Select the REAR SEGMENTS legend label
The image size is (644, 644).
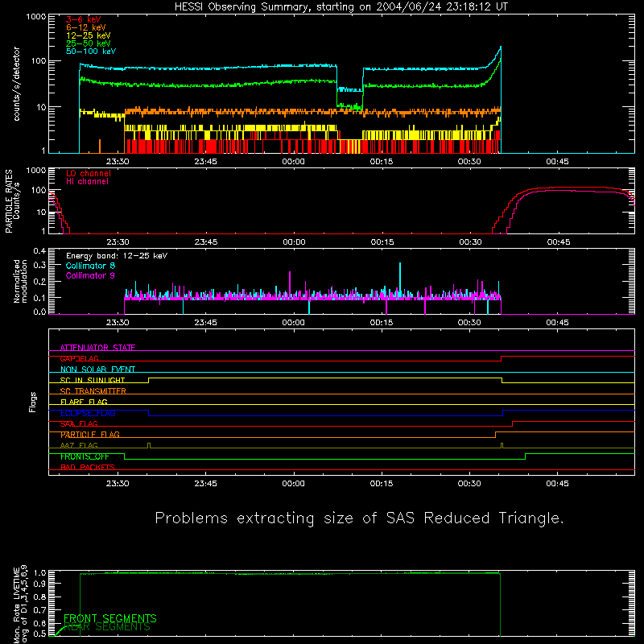108,627
